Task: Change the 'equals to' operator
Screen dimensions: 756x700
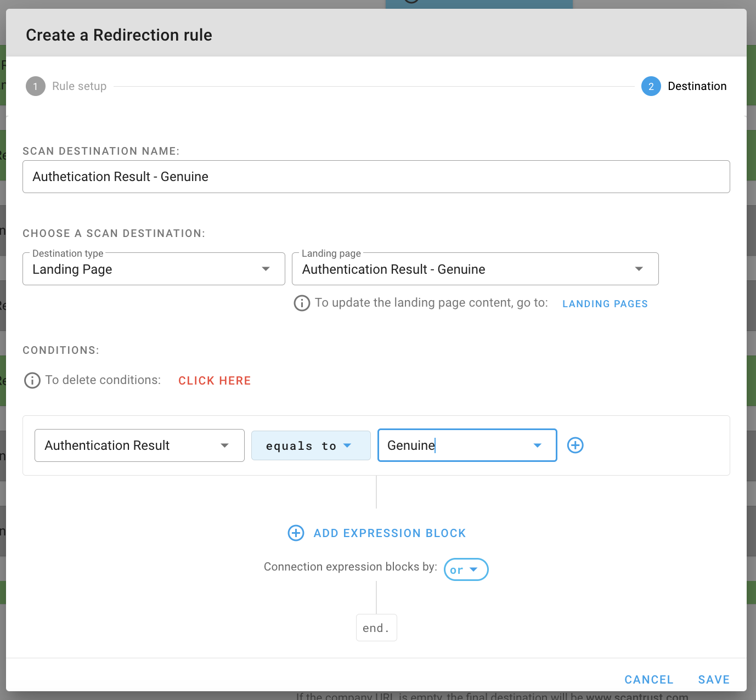Action: click(311, 445)
